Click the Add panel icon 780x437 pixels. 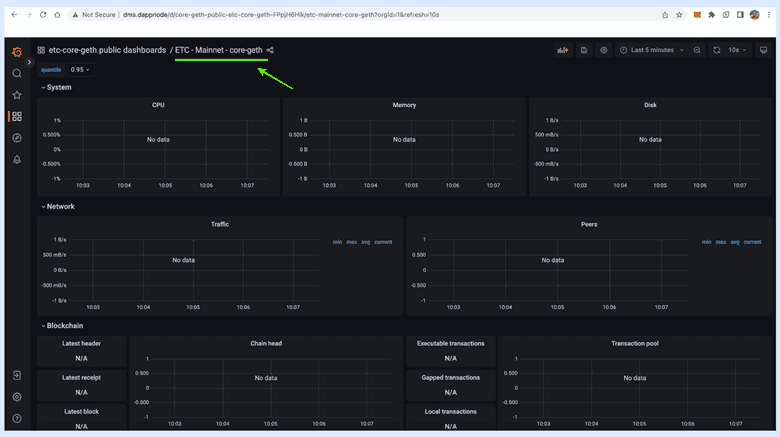(563, 50)
